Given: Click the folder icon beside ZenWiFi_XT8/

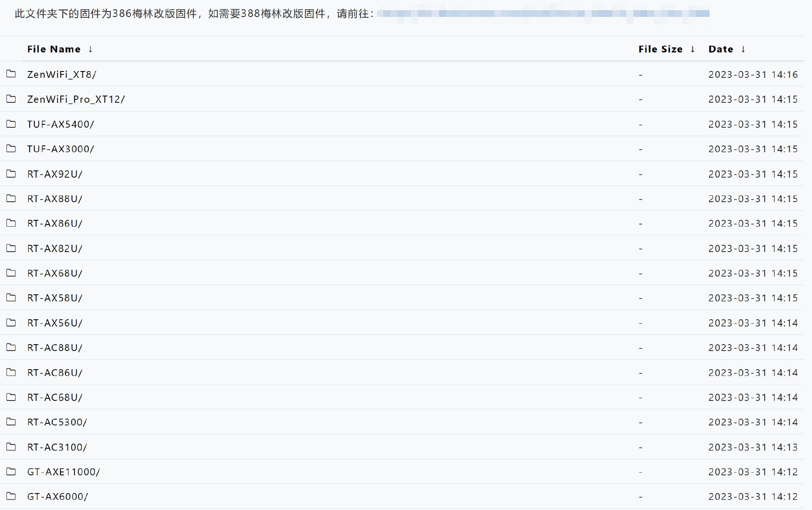Looking at the screenshot, I should coord(11,74).
